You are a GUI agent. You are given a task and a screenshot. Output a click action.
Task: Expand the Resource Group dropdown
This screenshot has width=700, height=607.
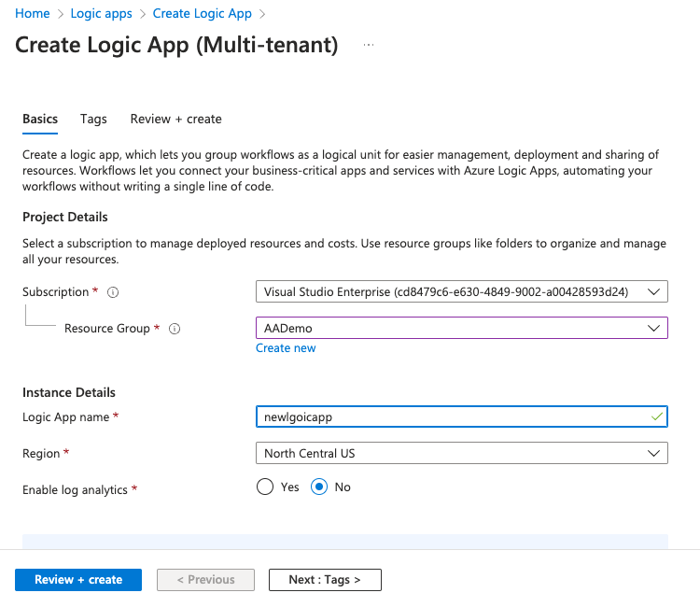click(461, 328)
